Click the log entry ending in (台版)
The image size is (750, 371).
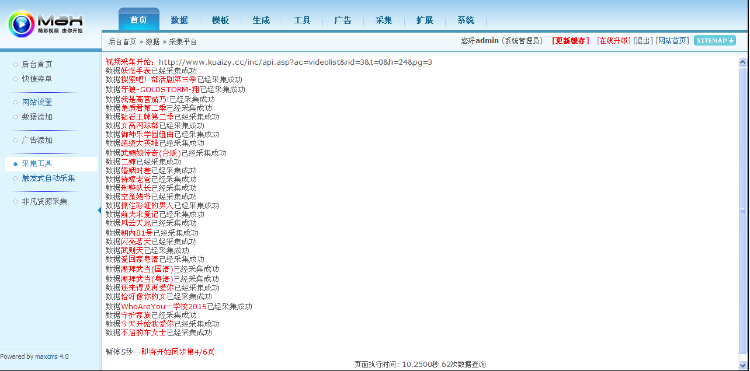tap(166, 153)
